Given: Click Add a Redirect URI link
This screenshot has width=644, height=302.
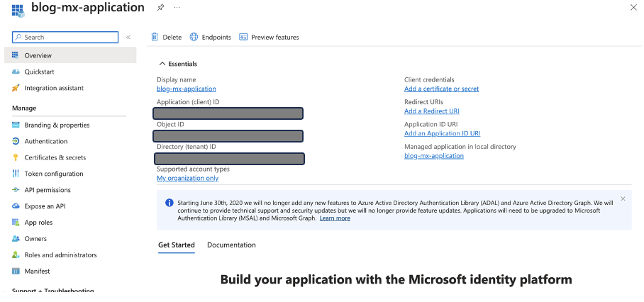Looking at the screenshot, I should (x=432, y=111).
